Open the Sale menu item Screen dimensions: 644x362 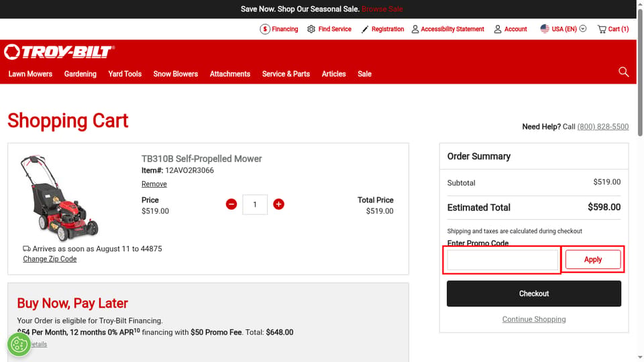tap(364, 74)
